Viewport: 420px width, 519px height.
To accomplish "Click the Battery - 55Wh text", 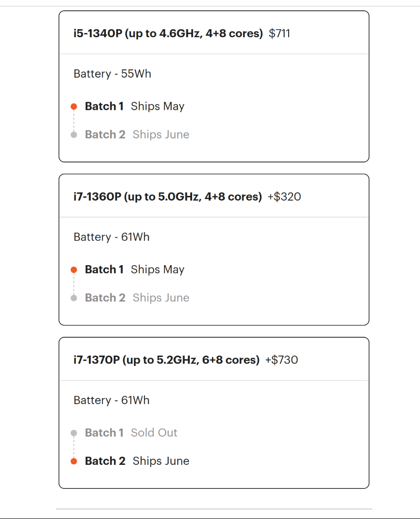I will (x=112, y=74).
